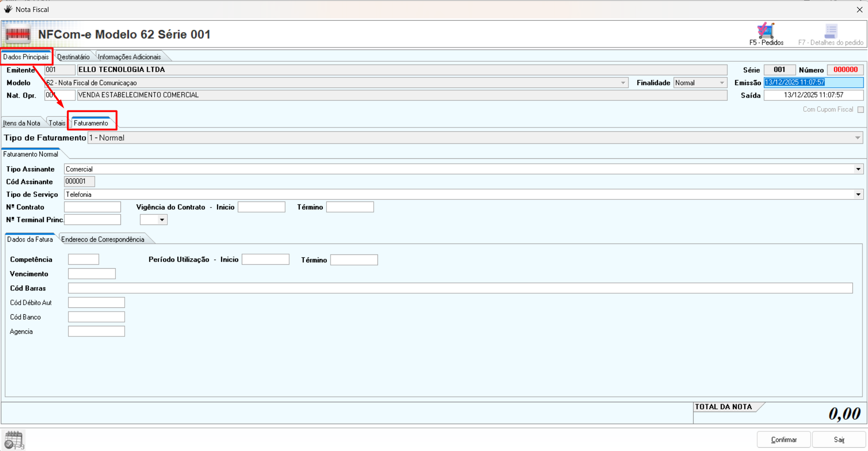Expand the Modelo dropdown
The image size is (868, 451).
[x=623, y=83]
